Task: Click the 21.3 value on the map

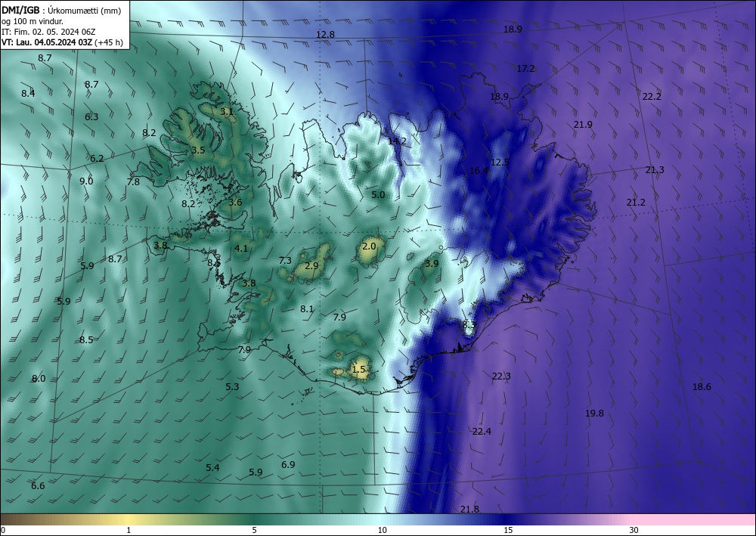Action: (655, 169)
